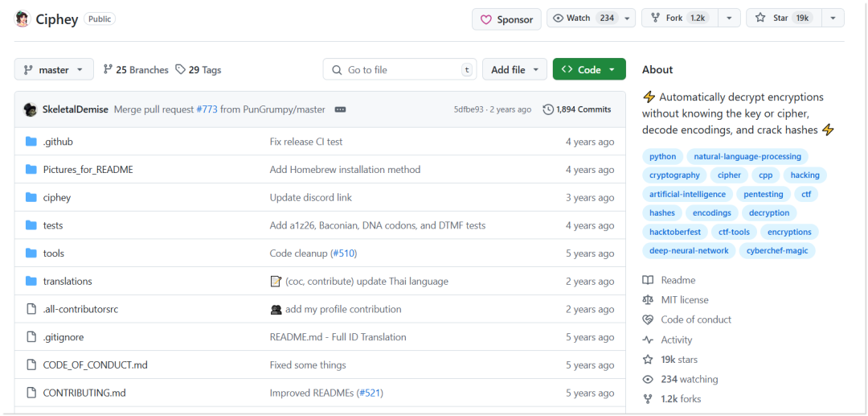Open the .github folder
Screen dimensions: 868x416
coord(58,142)
